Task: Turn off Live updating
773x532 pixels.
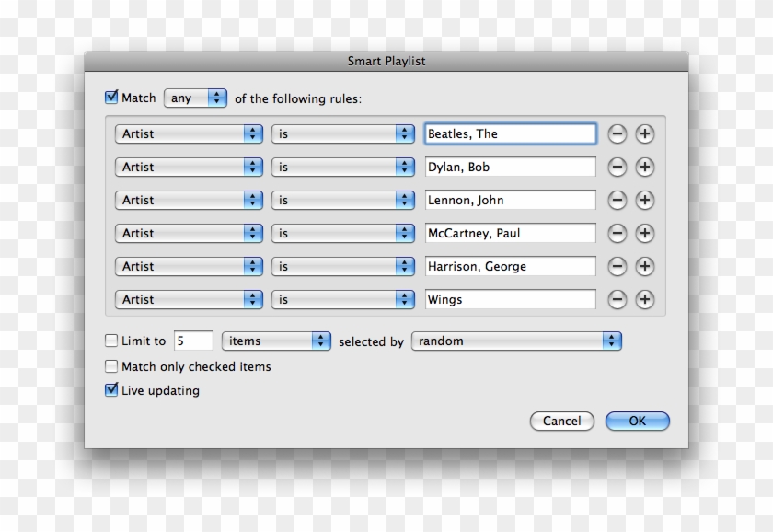Action: pos(111,390)
